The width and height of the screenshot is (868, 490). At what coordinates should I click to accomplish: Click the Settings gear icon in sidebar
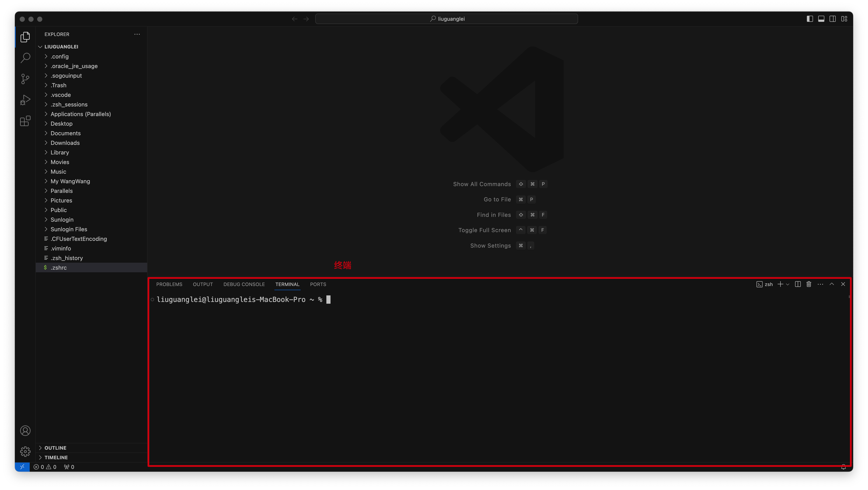pos(24,451)
